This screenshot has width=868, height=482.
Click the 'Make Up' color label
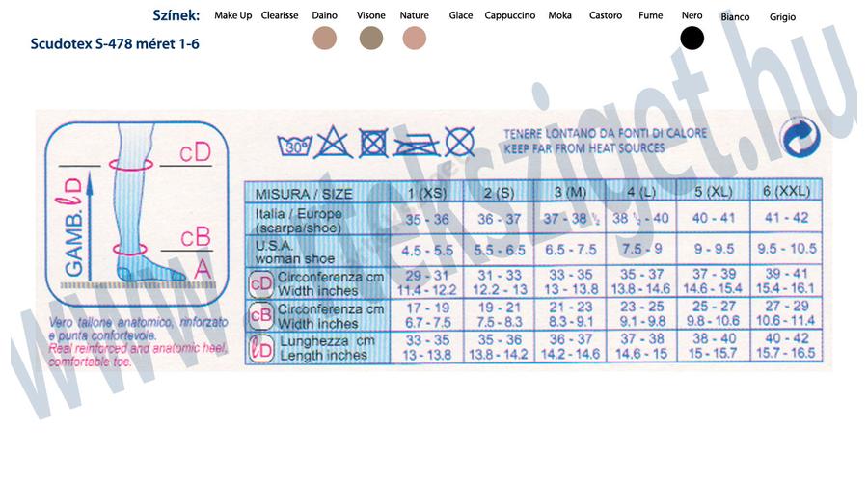pos(233,15)
